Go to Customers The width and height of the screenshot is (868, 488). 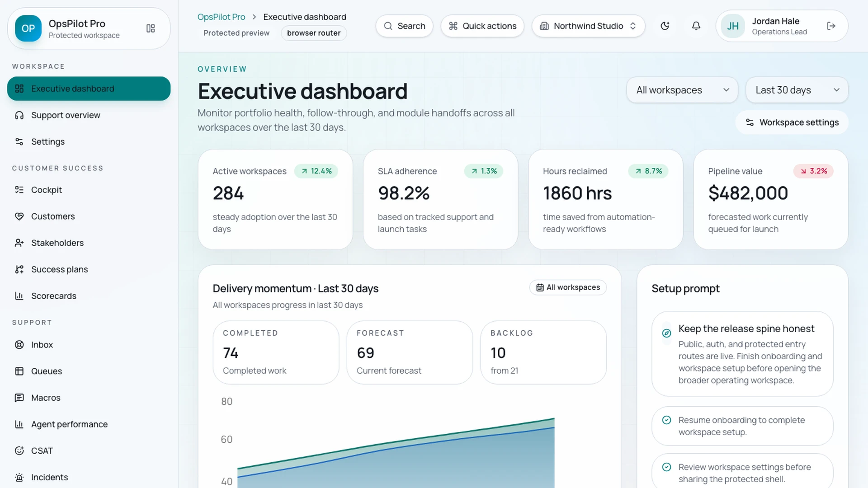tap(89, 216)
